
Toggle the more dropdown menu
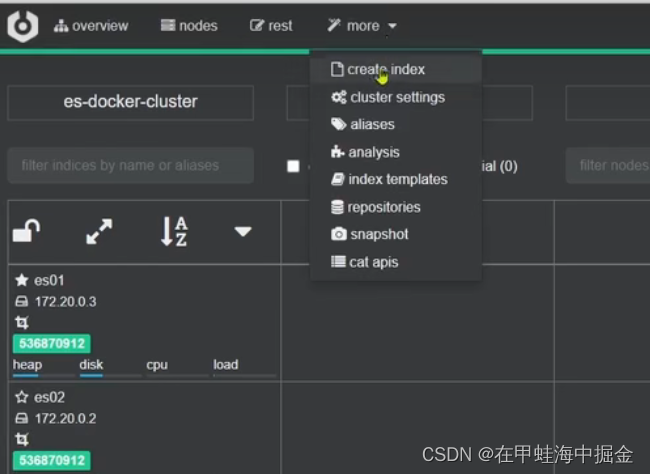pos(361,26)
